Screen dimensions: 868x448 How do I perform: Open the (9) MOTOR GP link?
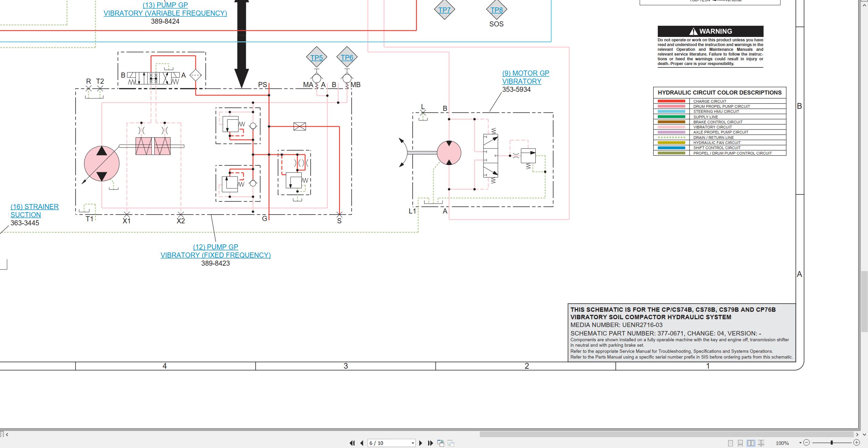526,73
